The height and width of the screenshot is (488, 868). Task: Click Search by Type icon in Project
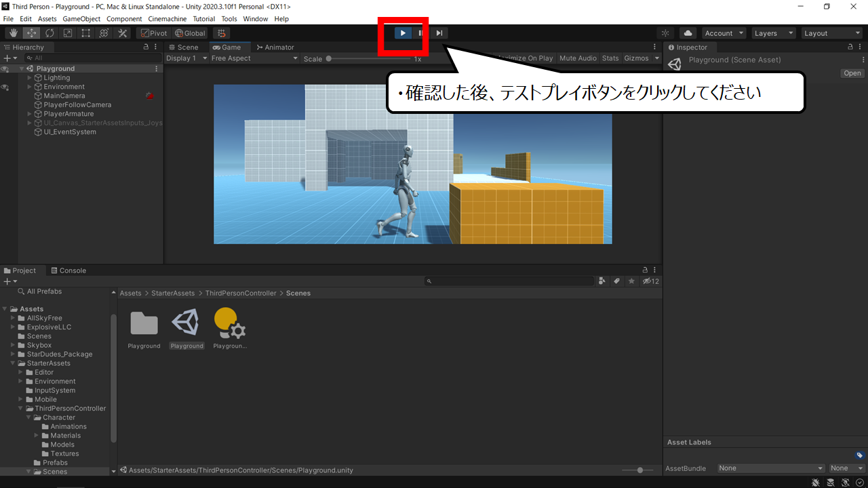pyautogui.click(x=603, y=281)
